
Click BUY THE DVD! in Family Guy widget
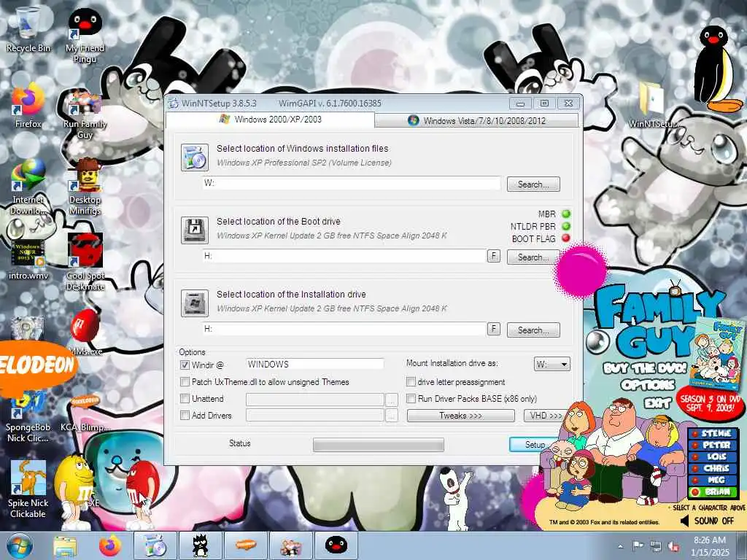pos(644,368)
